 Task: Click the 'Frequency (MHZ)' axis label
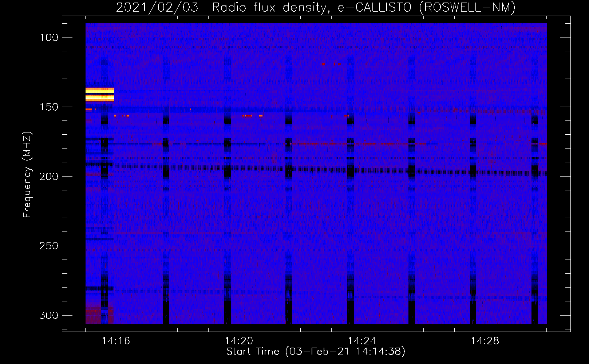click(x=27, y=174)
